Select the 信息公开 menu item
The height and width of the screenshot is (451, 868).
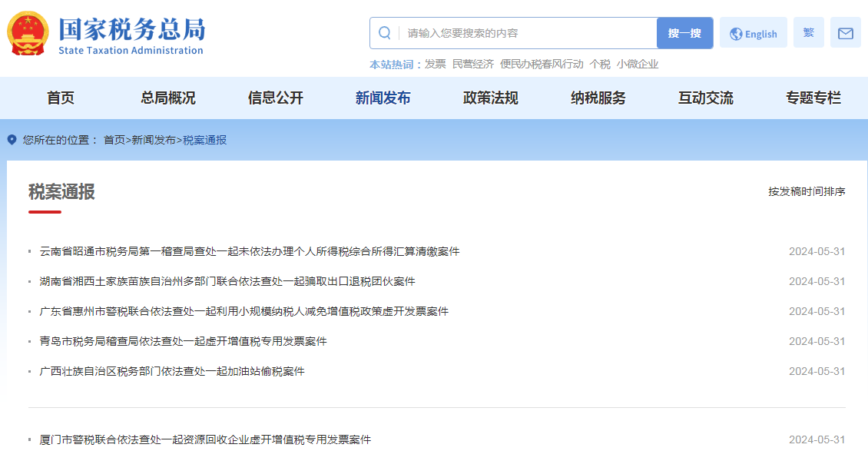point(276,98)
